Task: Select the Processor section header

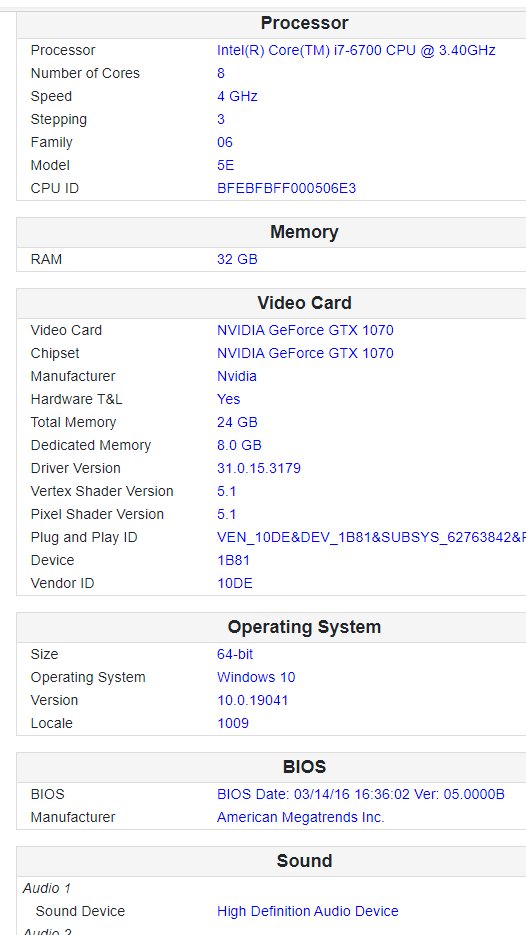Action: [304, 23]
